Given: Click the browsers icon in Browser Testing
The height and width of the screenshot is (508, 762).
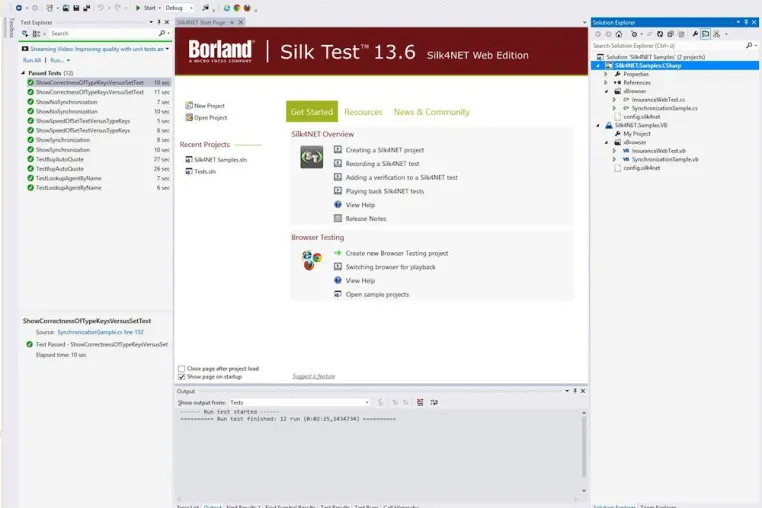Looking at the screenshot, I should [x=312, y=260].
